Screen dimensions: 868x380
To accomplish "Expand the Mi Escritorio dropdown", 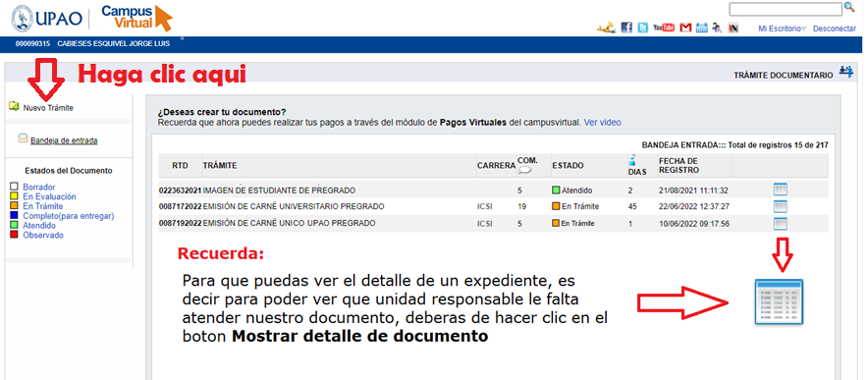I will click(783, 28).
